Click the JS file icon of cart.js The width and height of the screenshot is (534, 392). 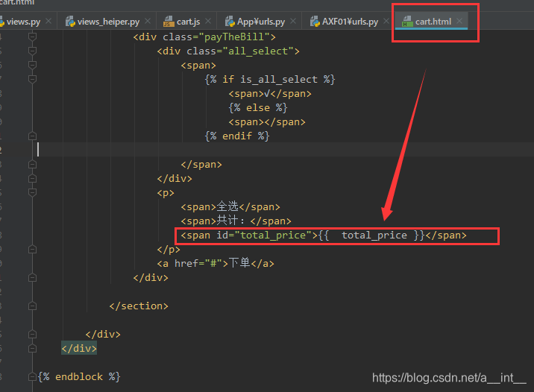[x=169, y=22]
